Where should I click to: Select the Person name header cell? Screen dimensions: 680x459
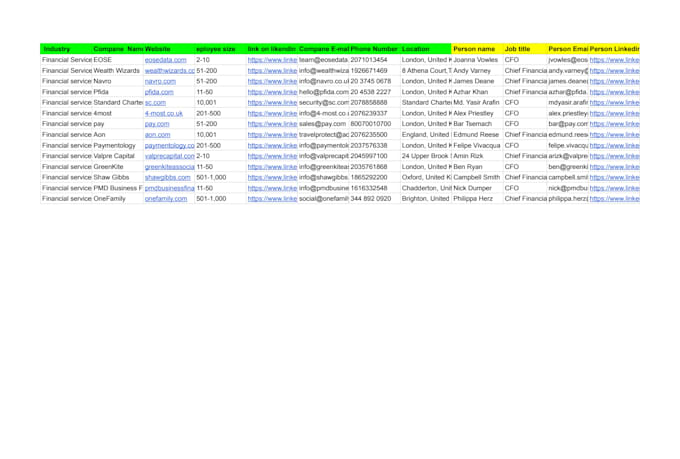[x=477, y=49]
